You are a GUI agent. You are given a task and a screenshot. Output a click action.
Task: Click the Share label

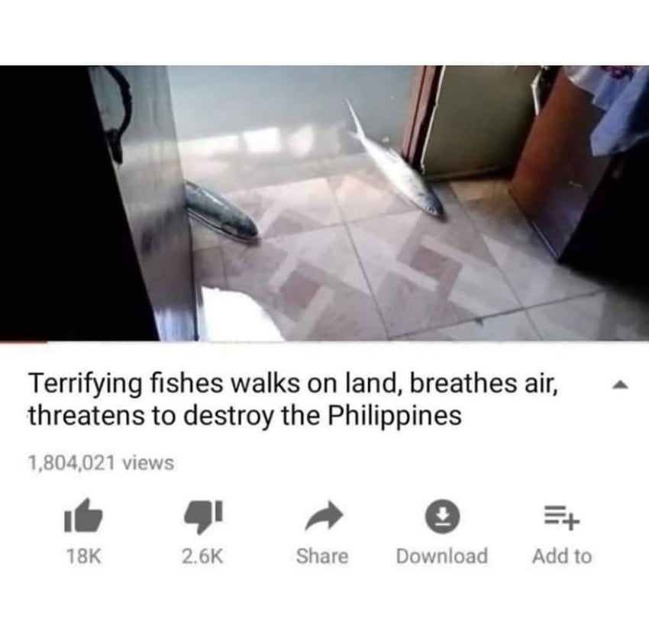pyautogui.click(x=322, y=556)
